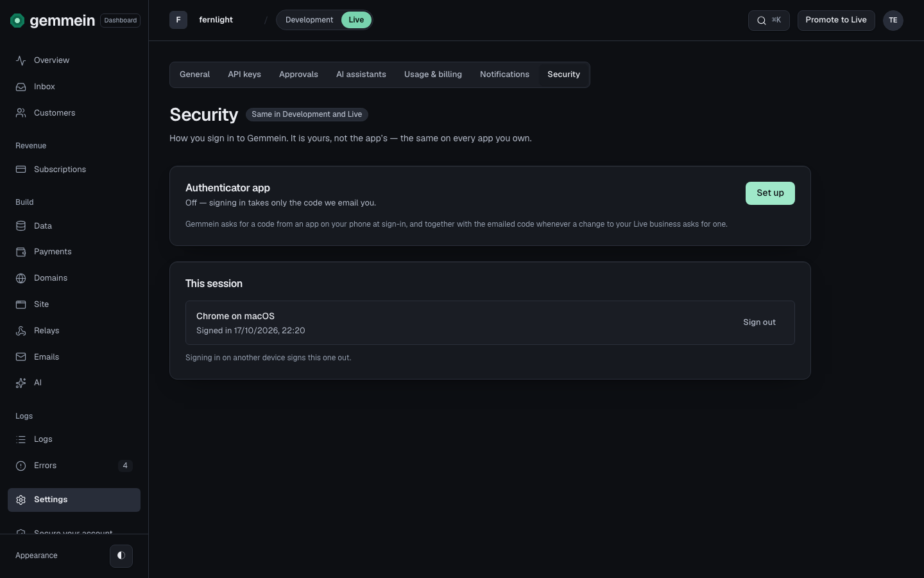Open Emails via its envelope icon

(x=21, y=357)
